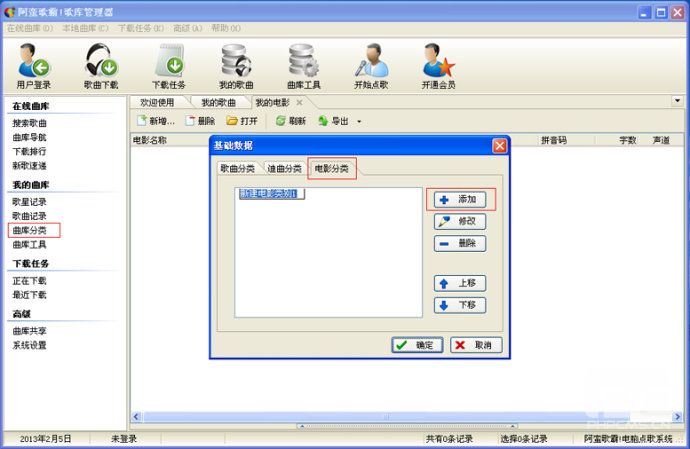Close the 我的电影 tab
This screenshot has width=690, height=449.
(299, 103)
